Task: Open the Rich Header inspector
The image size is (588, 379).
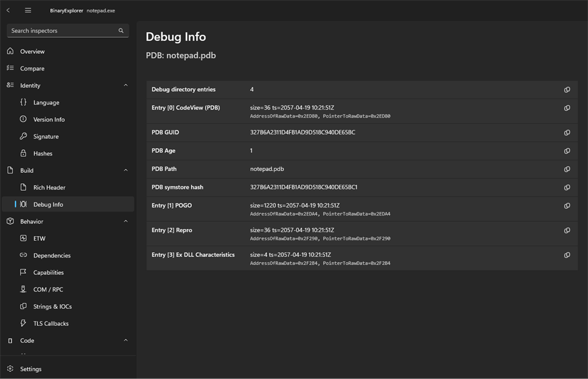Action: (x=68, y=188)
